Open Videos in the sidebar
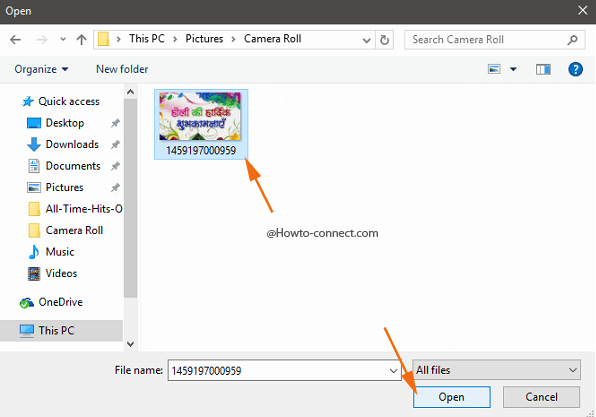The image size is (596, 417). point(52,273)
